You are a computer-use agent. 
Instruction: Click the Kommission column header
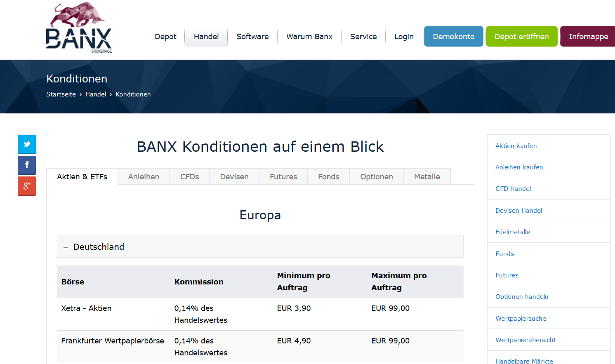tap(199, 282)
